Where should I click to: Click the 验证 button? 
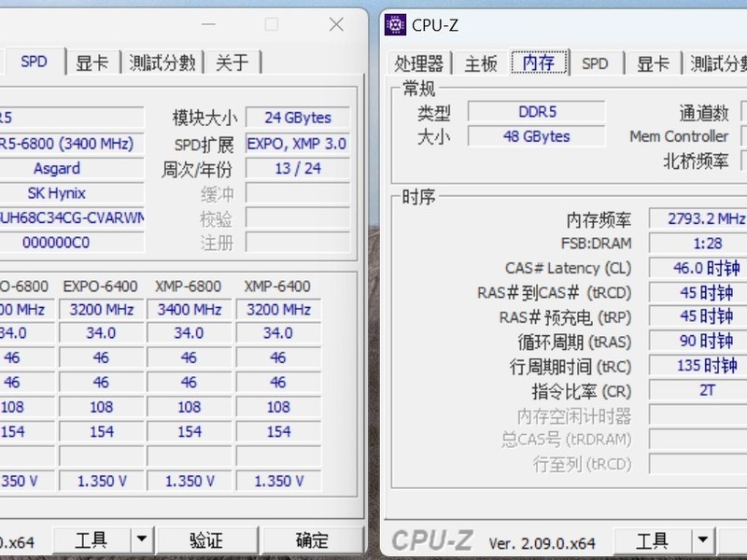click(x=206, y=540)
